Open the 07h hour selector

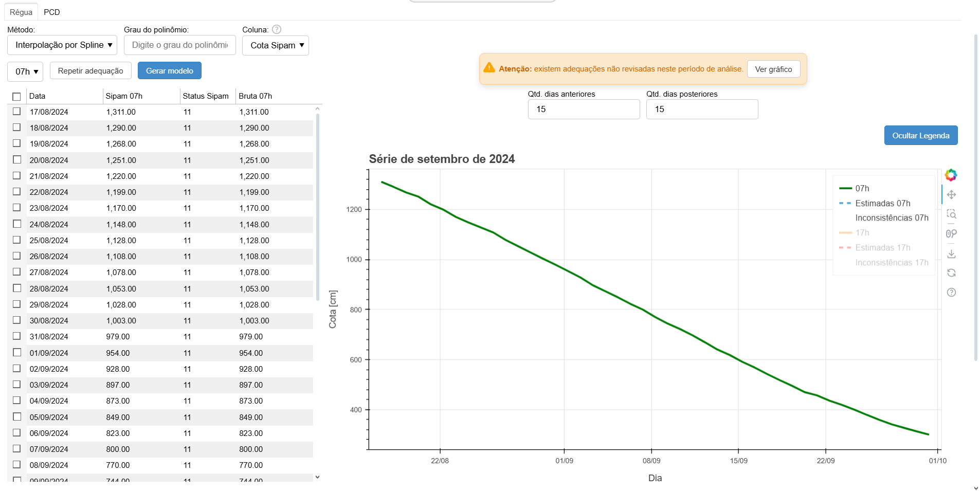tap(25, 71)
